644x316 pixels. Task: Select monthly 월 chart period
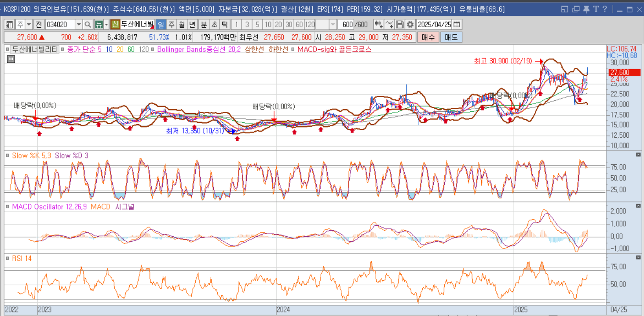pos(182,25)
